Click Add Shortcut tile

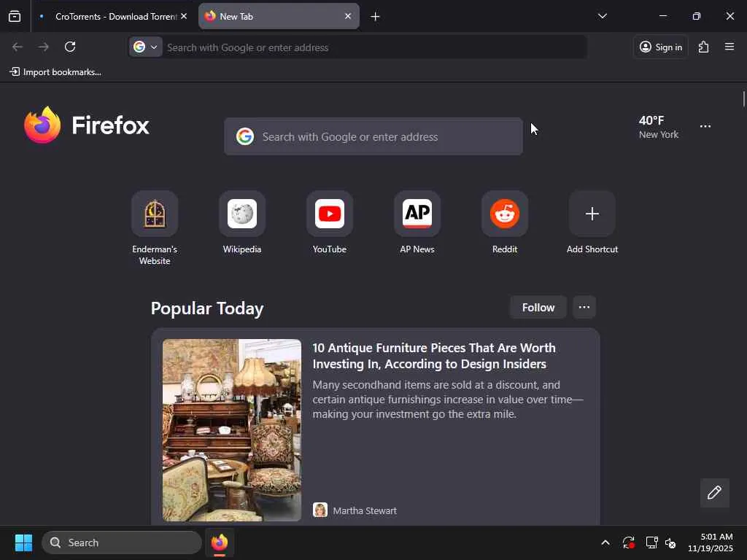pyautogui.click(x=592, y=223)
